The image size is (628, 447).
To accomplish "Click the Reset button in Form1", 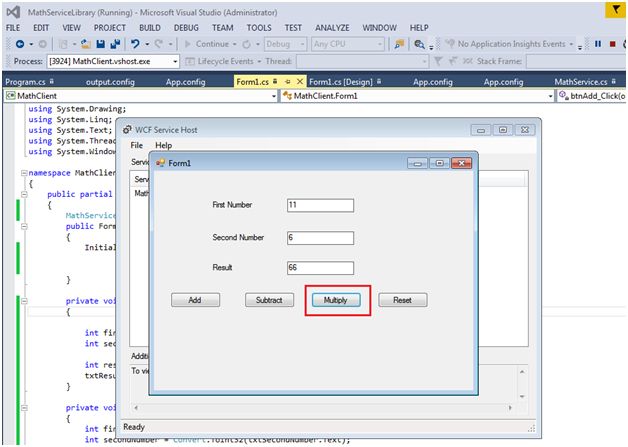I will pos(403,300).
